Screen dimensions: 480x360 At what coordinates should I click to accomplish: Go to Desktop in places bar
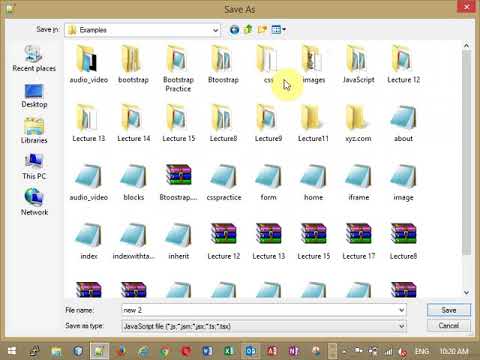[x=34, y=96]
